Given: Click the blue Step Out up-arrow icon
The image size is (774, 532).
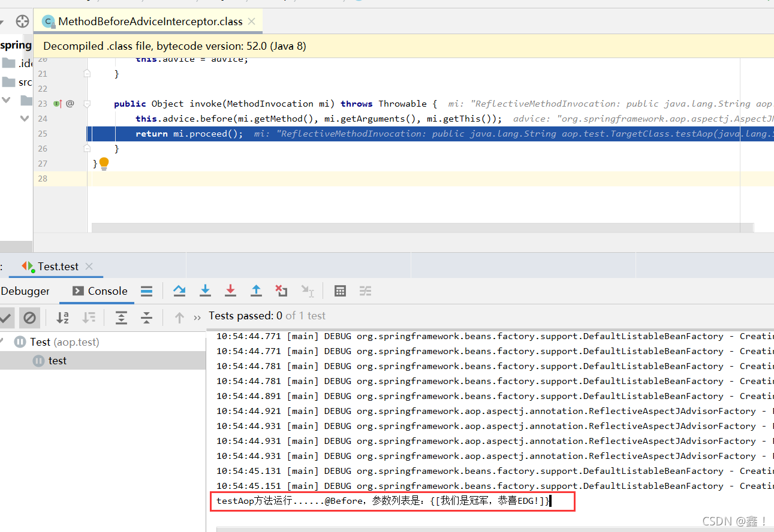Looking at the screenshot, I should [256, 291].
